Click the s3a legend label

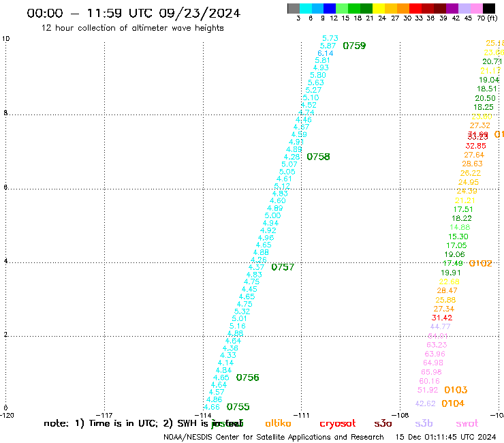tap(383, 424)
